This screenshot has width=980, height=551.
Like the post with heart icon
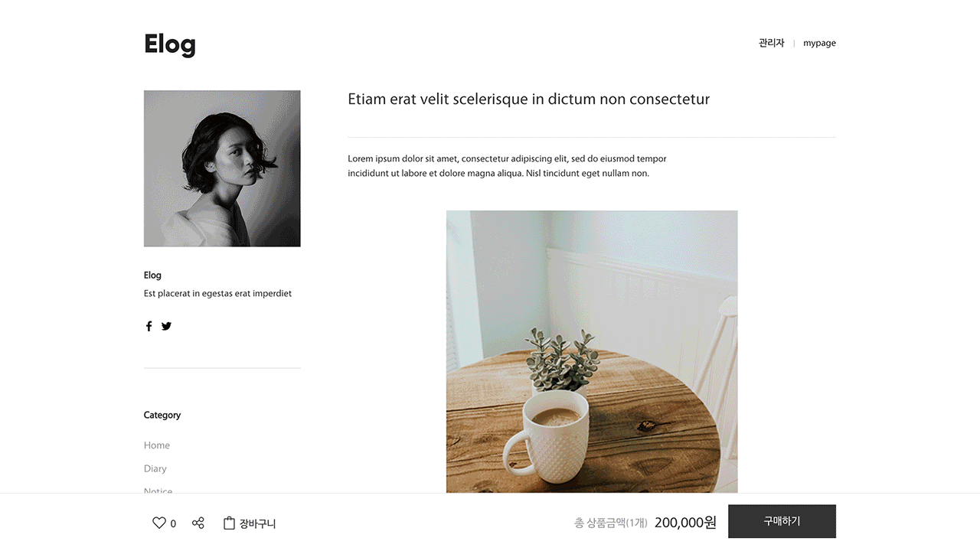159,523
